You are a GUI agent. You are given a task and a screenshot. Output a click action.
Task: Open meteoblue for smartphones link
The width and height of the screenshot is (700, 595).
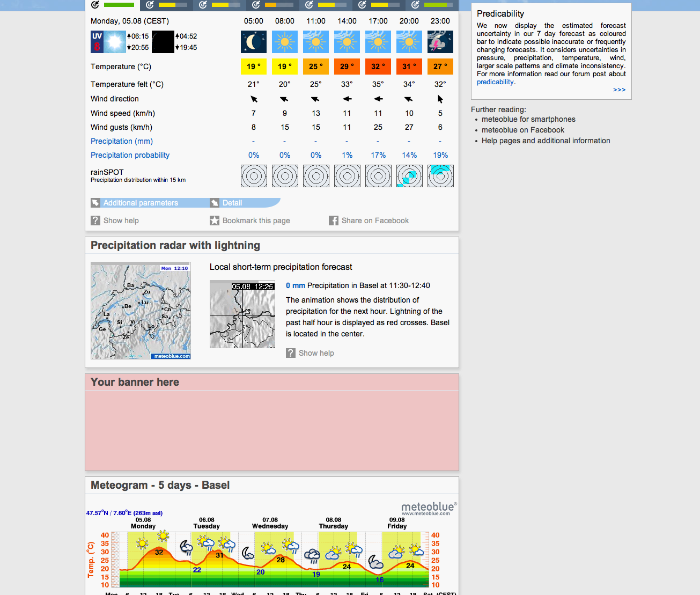click(x=528, y=119)
